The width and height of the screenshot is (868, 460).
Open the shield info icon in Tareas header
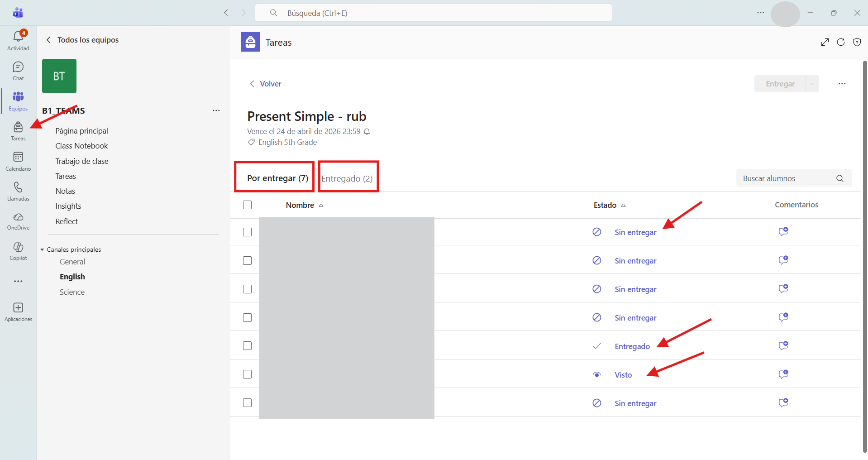pos(857,42)
